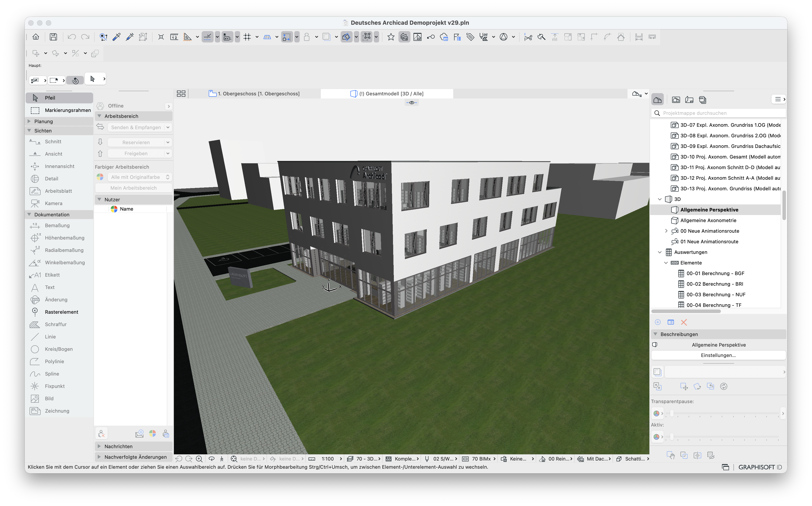Image resolution: width=812 pixels, height=506 pixels.
Task: Toggle the eye visibility handle above viewport
Action: click(x=412, y=103)
